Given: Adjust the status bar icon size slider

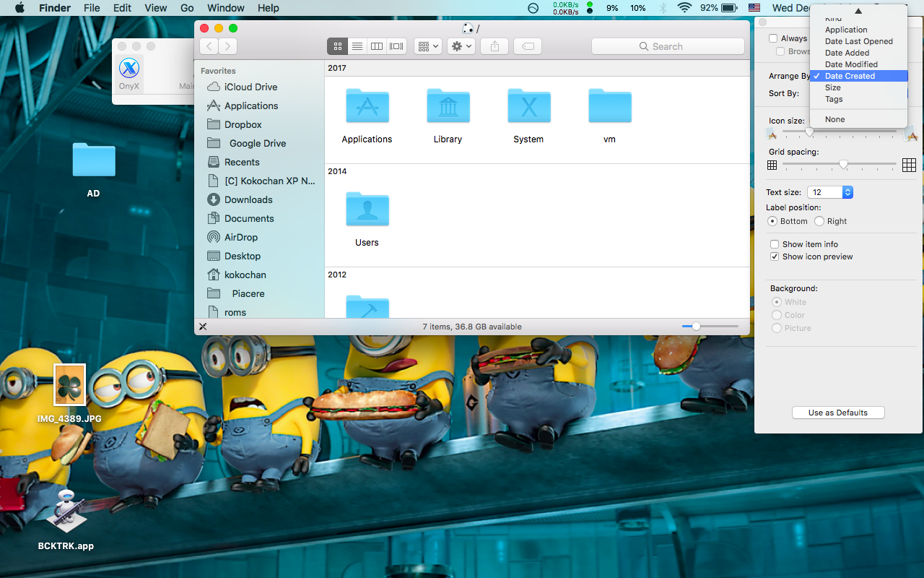Looking at the screenshot, I should tap(710, 327).
